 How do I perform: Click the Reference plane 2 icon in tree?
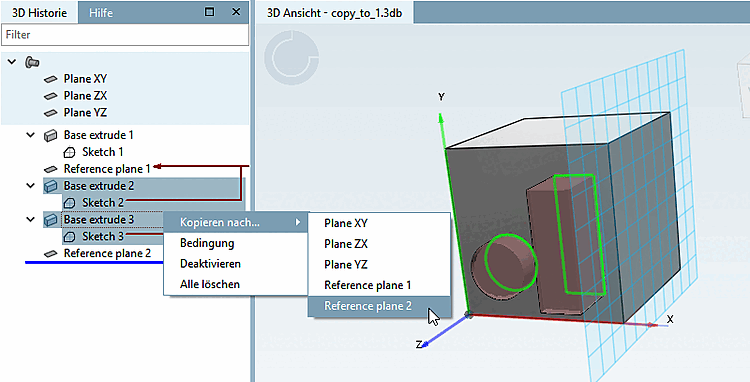coord(51,254)
